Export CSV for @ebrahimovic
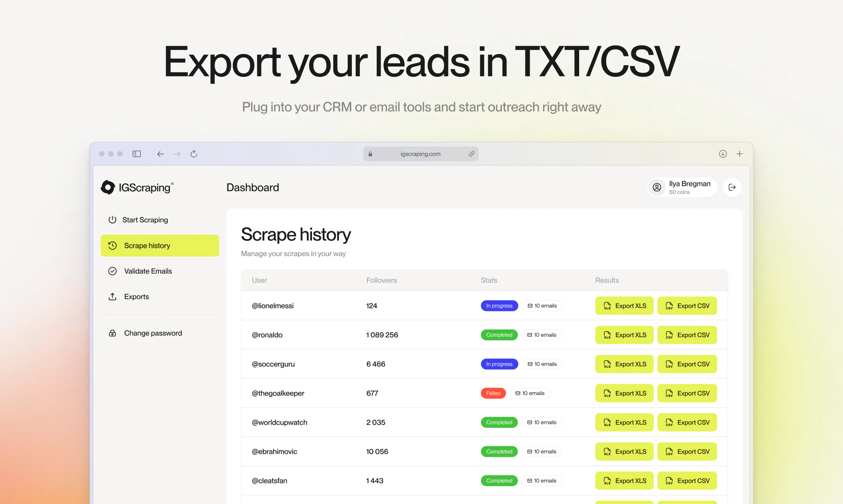Screen dimensions: 843x504 687,452
